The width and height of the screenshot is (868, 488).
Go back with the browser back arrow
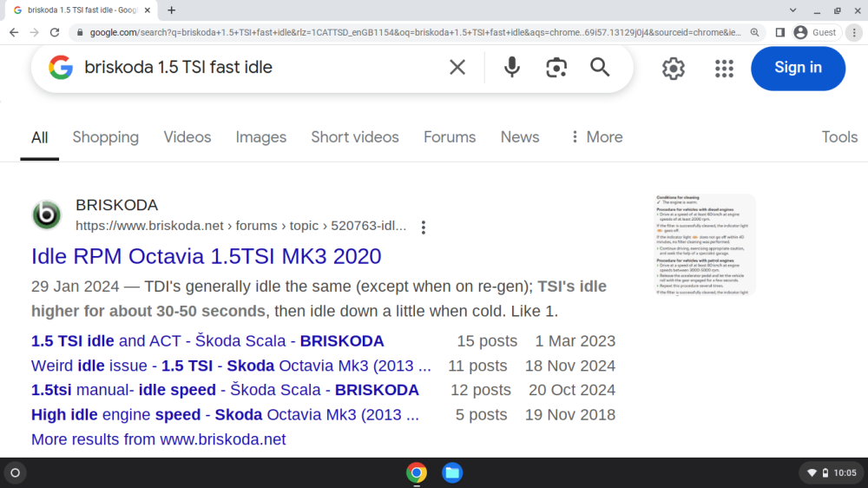coord(14,33)
